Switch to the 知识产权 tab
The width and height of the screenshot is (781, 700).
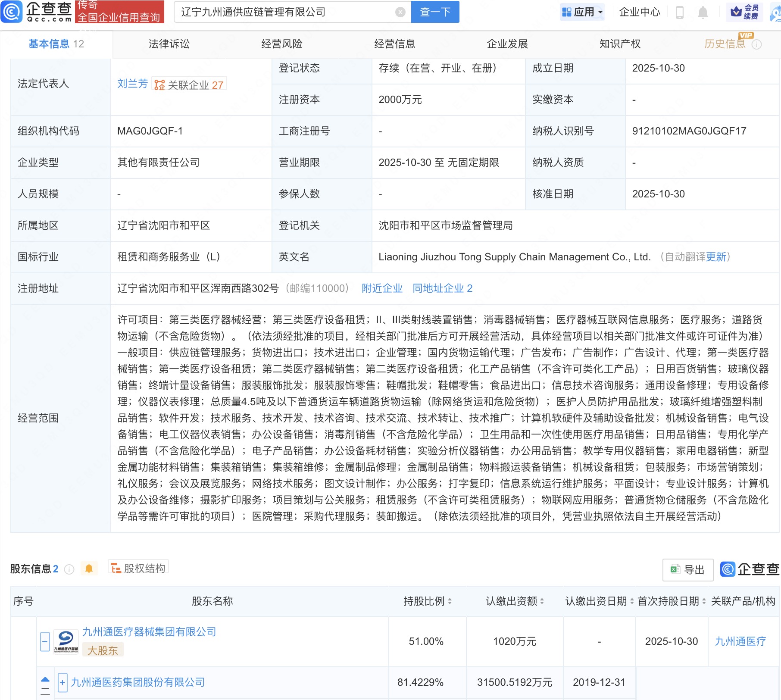[x=620, y=44]
